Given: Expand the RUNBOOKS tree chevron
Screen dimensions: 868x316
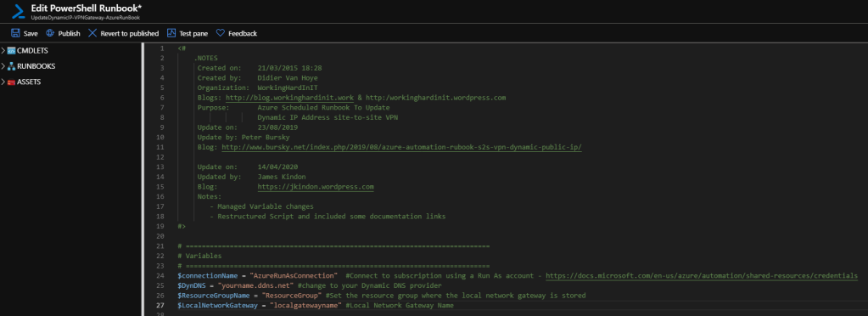Looking at the screenshot, I should [x=3, y=66].
